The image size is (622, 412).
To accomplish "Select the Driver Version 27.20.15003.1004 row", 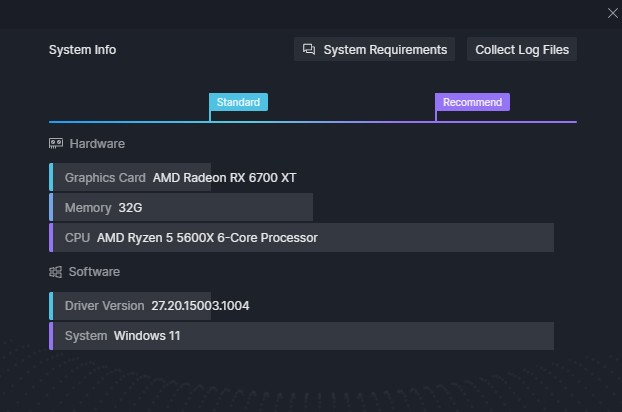I will (150, 306).
